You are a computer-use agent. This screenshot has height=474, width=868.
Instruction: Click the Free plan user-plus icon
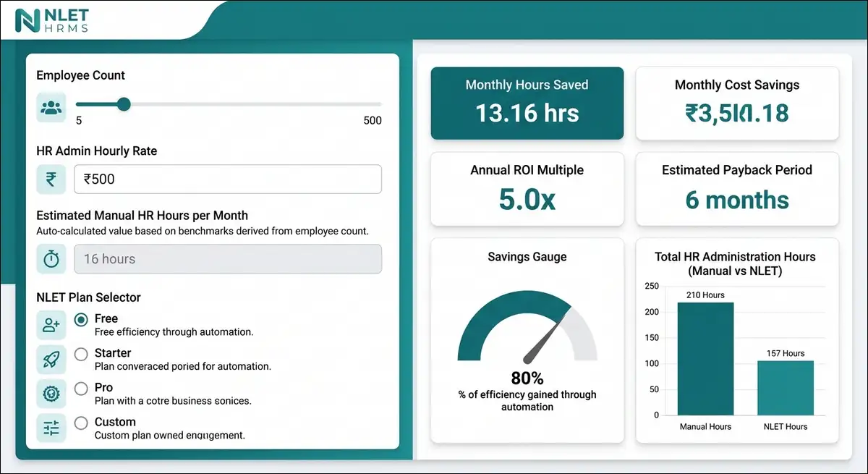pyautogui.click(x=51, y=325)
